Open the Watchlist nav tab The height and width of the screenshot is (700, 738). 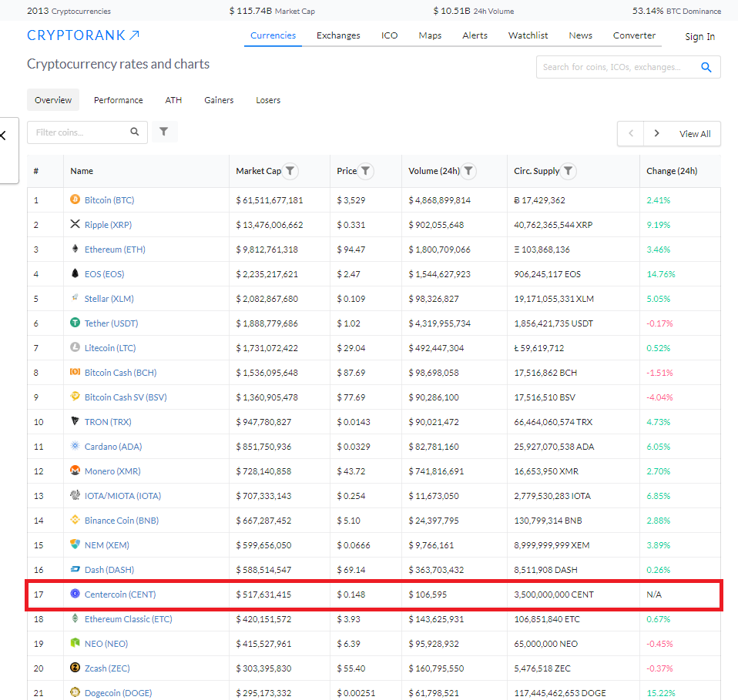coord(528,35)
